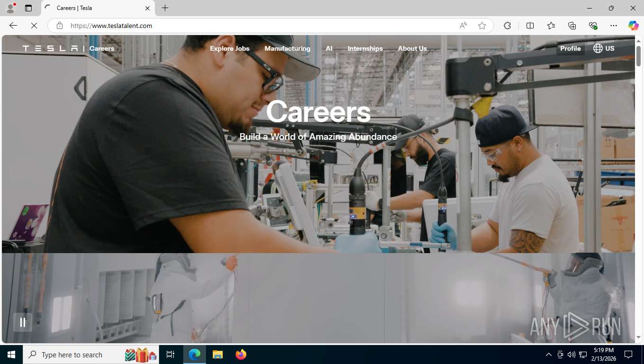
Task: Click the taskbar search box
Action: click(x=91, y=355)
